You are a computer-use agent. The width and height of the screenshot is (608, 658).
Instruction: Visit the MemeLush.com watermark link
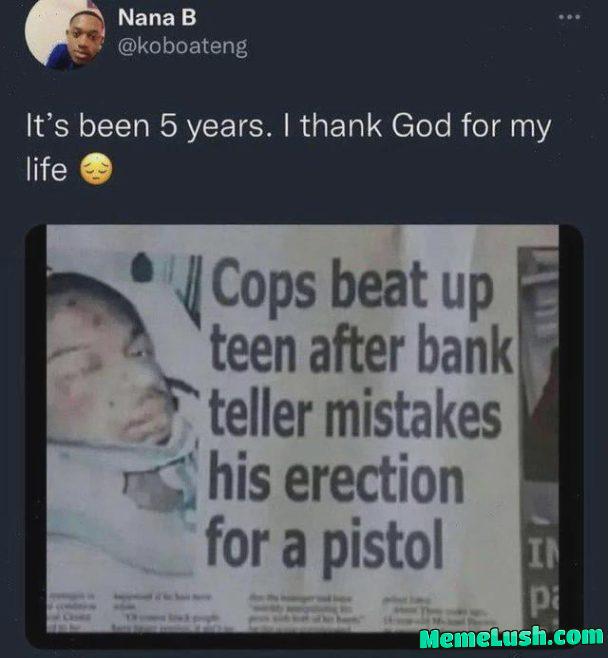(x=511, y=637)
